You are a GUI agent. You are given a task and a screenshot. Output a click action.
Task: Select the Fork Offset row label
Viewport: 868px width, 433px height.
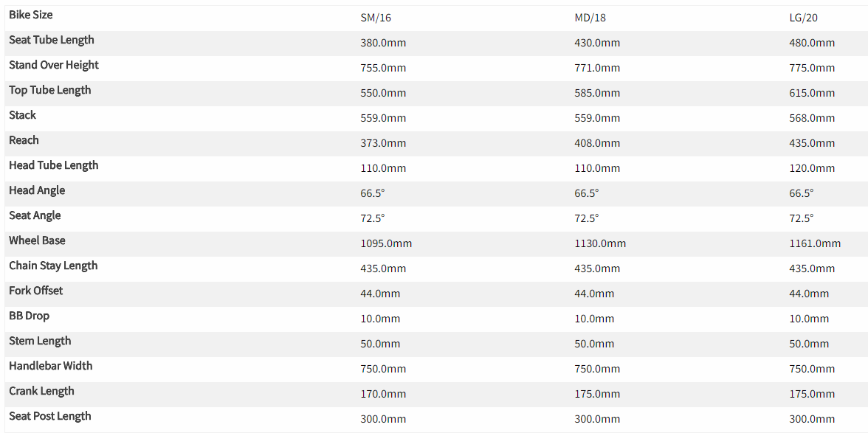tap(36, 291)
